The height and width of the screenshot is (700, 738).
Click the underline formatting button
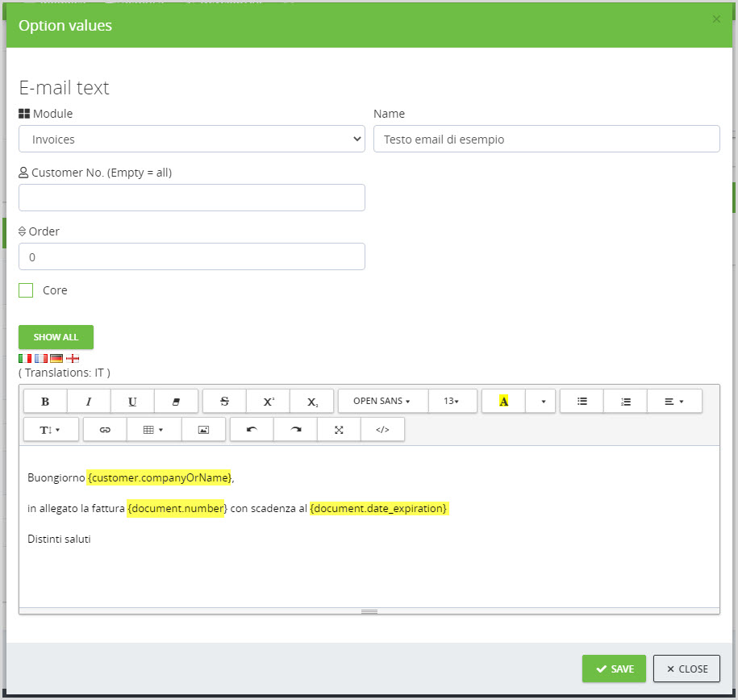(132, 401)
